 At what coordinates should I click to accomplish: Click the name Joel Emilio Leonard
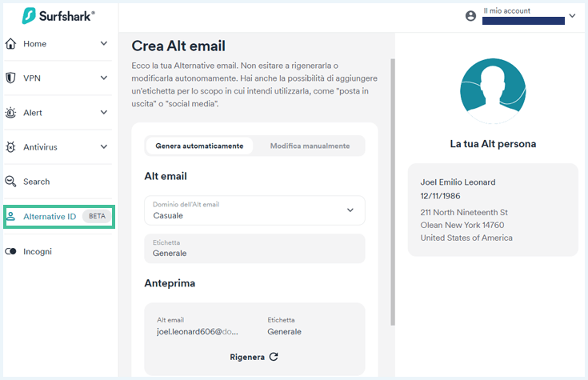click(x=458, y=182)
